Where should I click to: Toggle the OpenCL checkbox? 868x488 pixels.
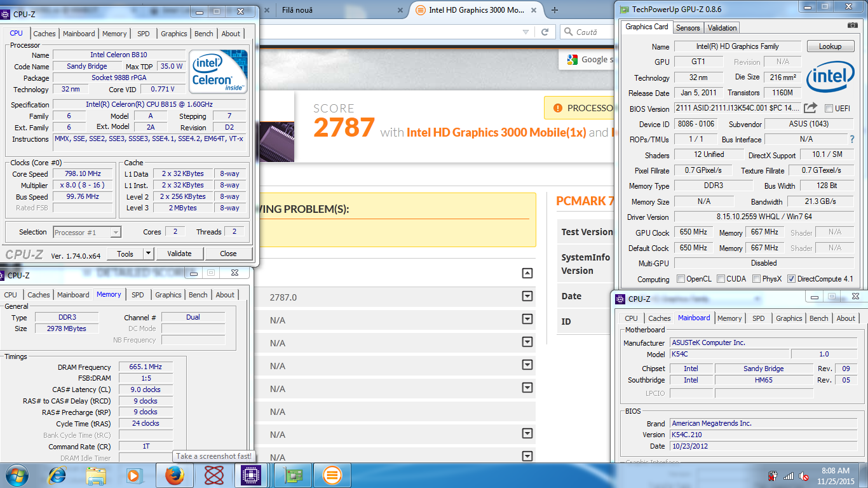pos(681,279)
